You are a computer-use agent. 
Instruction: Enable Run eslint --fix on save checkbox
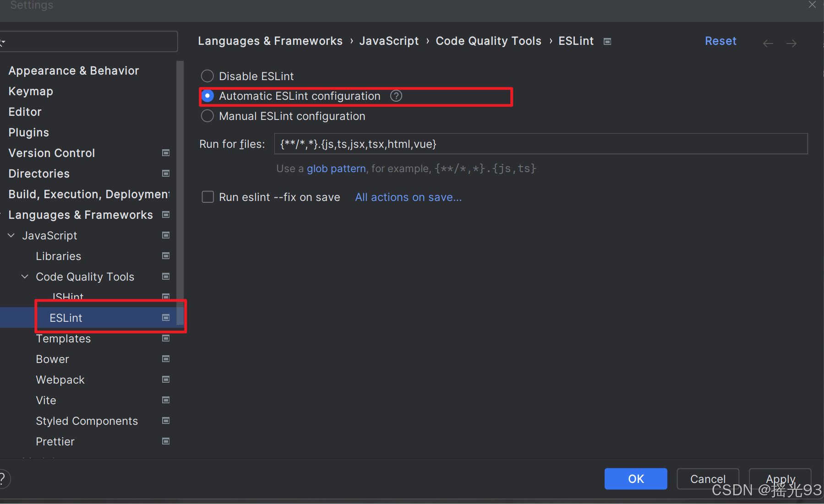tap(208, 197)
